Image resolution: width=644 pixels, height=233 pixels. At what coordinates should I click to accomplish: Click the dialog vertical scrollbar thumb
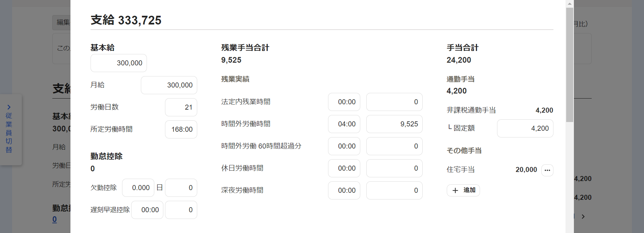click(570, 65)
